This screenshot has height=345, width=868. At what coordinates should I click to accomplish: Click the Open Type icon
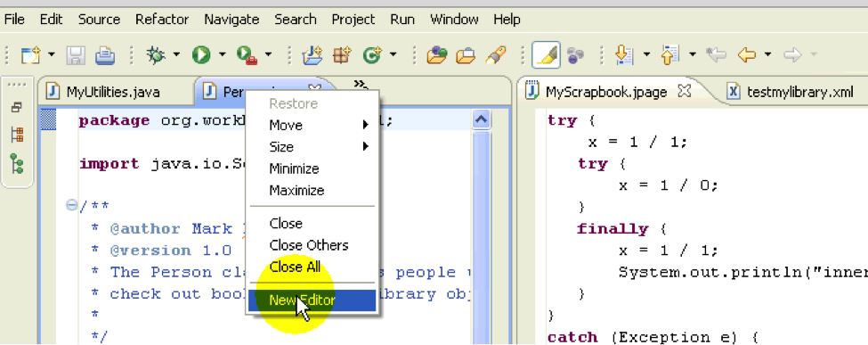point(436,54)
